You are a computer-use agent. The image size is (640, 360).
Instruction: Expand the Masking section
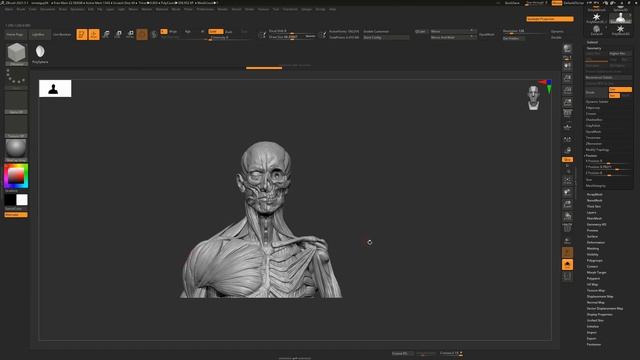coord(593,249)
